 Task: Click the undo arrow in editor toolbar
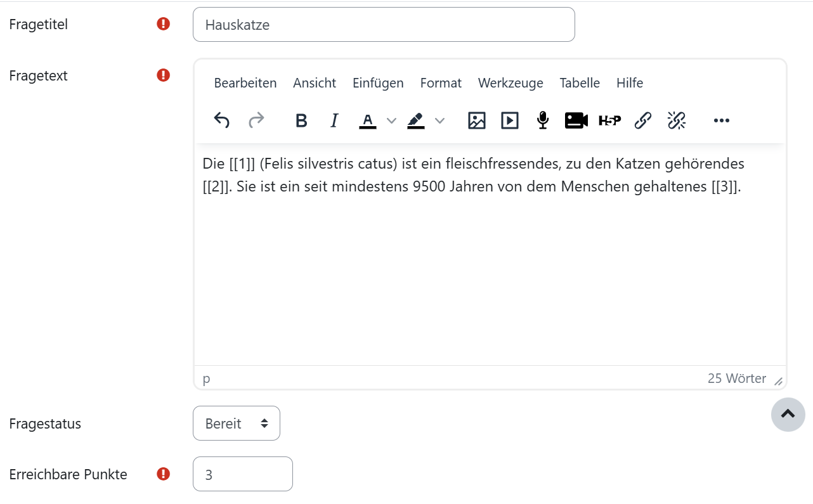[221, 120]
